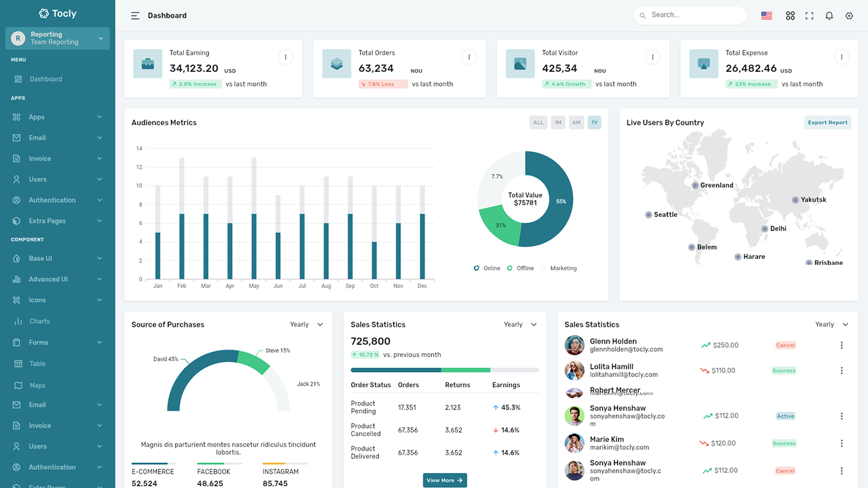This screenshot has height=488, width=868.
Task: Click the Export Report button
Action: coord(827,122)
